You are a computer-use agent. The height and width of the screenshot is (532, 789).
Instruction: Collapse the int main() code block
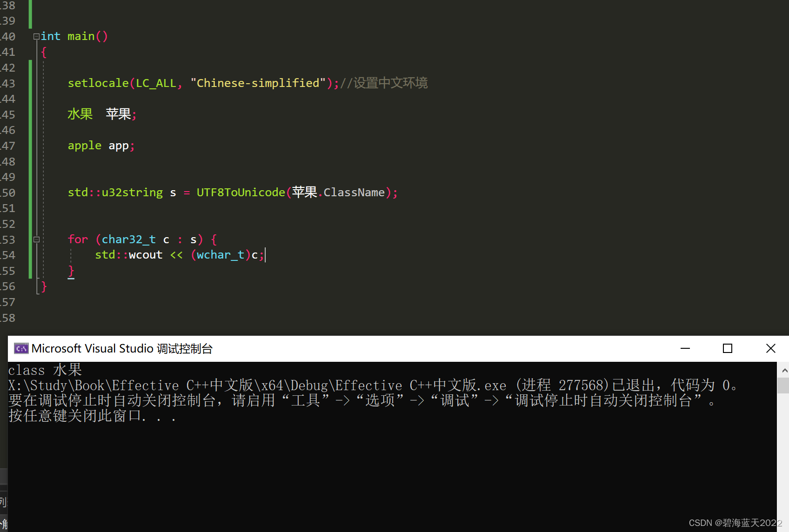click(36, 37)
